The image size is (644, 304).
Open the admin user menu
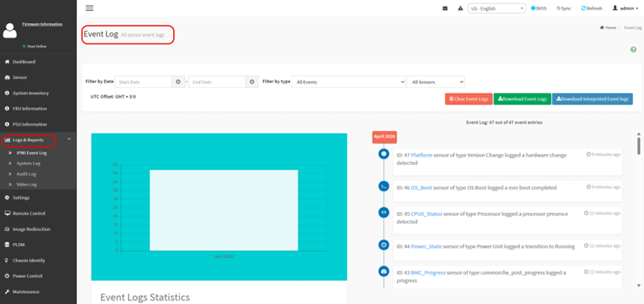625,8
